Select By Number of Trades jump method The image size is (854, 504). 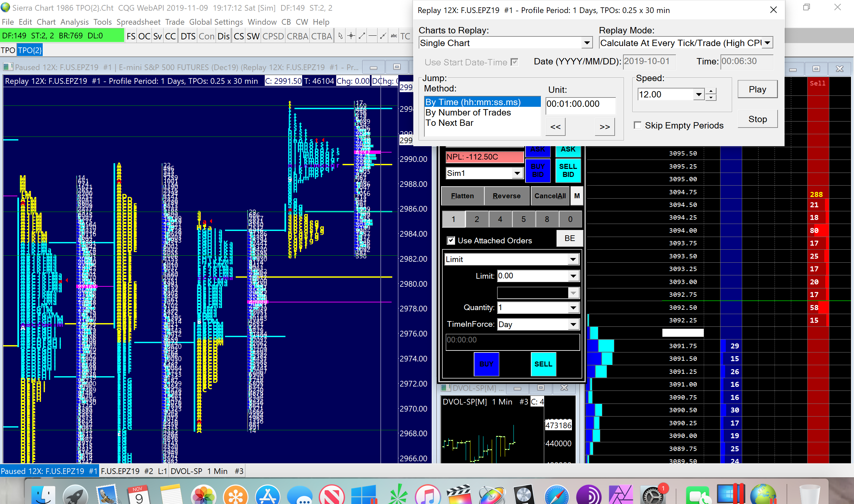tap(482, 112)
